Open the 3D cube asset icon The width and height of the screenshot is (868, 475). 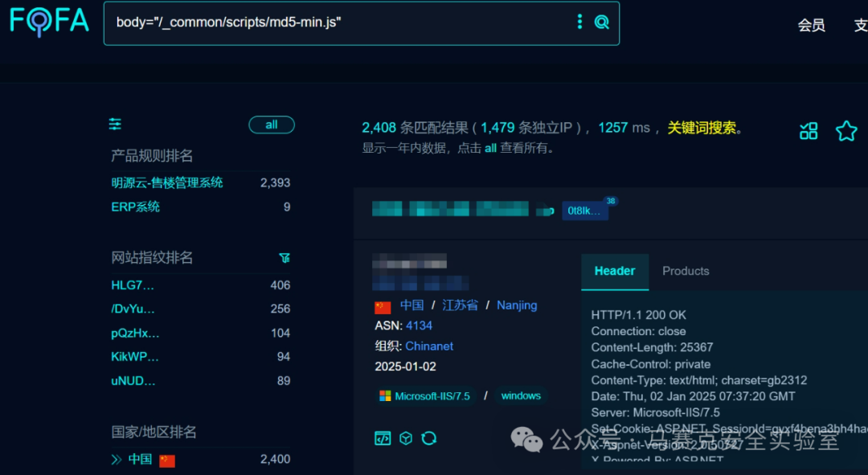point(406,439)
